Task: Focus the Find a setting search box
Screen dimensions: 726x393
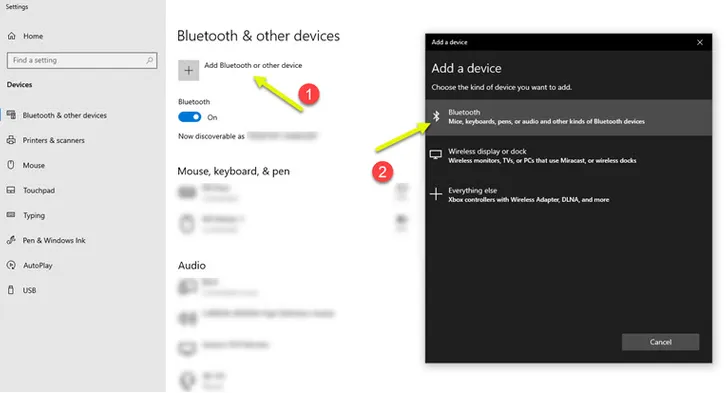Action: (82, 60)
